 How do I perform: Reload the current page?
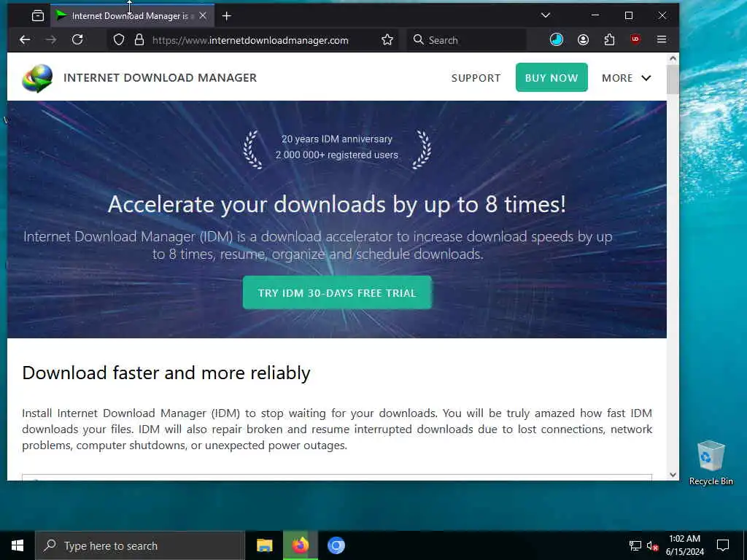pyautogui.click(x=77, y=39)
